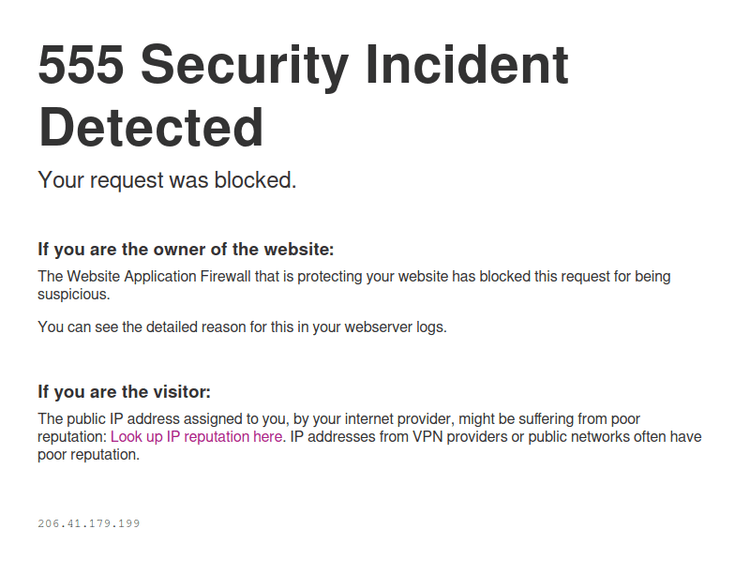Viewport: 750px width, 563px height.
Task: Click the word "Security" in the title
Action: (x=245, y=66)
